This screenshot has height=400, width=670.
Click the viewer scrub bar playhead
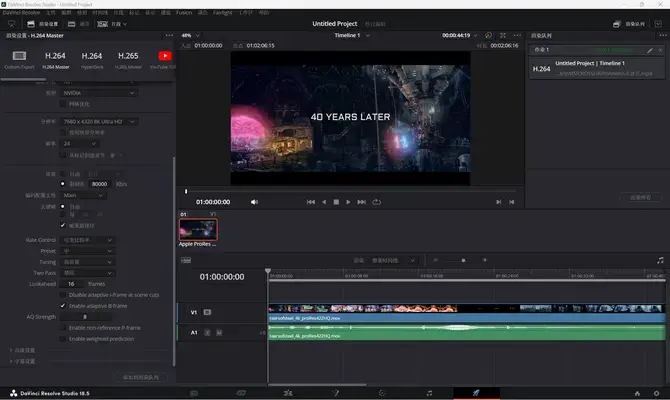(x=186, y=191)
